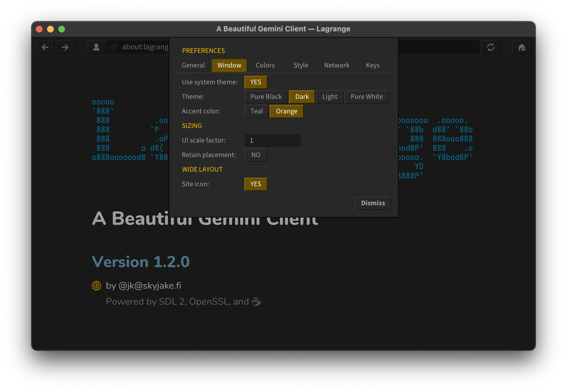Switch to the Window tab
The height and width of the screenshot is (392, 567).
(229, 65)
